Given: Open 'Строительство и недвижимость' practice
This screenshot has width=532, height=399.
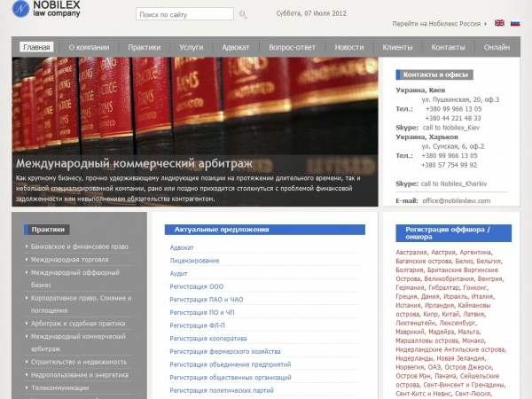Looking at the screenshot, I should [79, 362].
